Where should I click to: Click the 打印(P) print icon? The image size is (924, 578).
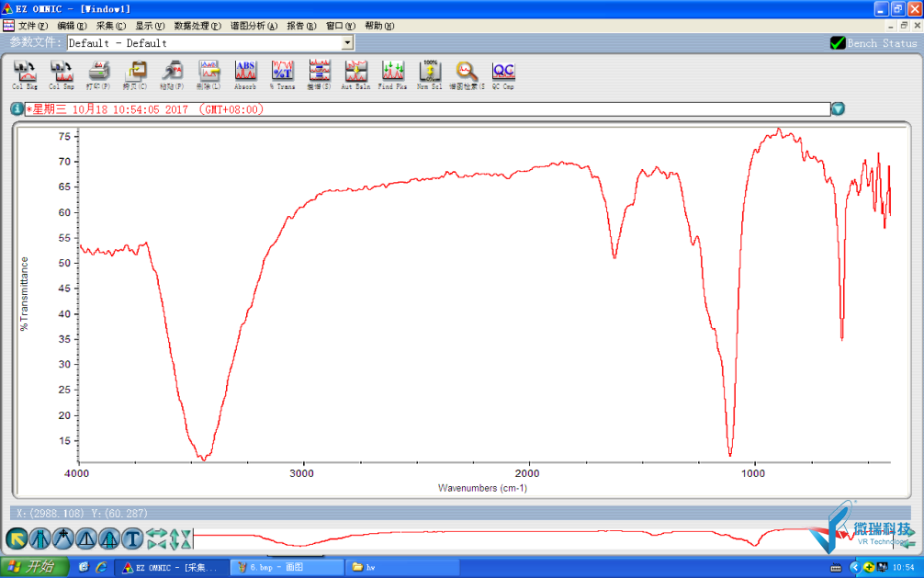point(98,74)
